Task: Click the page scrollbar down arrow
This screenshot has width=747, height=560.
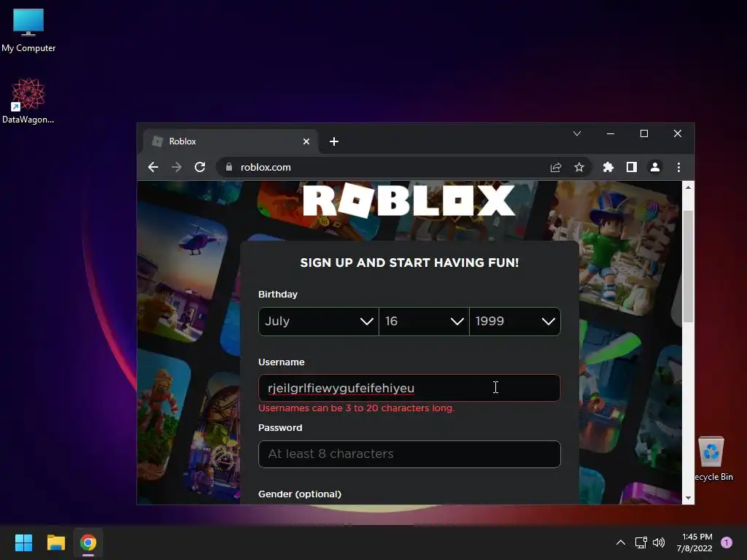Action: click(688, 498)
